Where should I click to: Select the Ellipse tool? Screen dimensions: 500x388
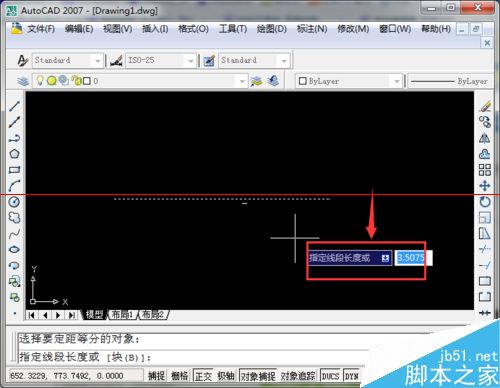(x=14, y=249)
